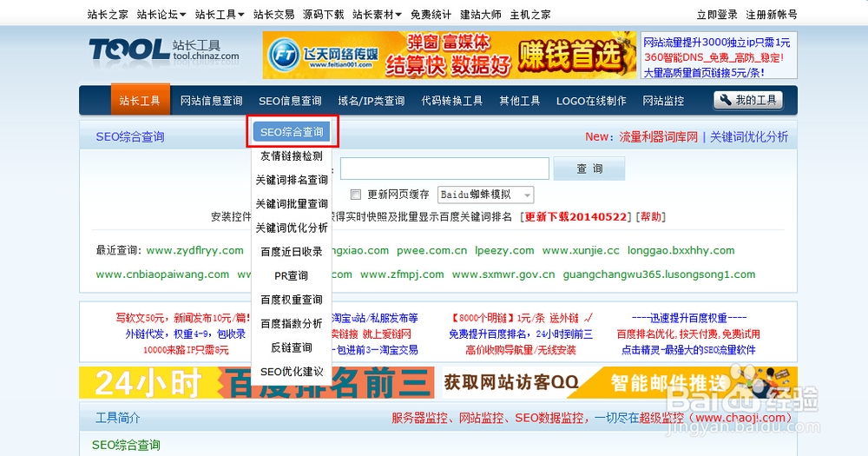Expand 站长论坛 top menu
Viewport: 868px width, 456px height.
[161, 15]
